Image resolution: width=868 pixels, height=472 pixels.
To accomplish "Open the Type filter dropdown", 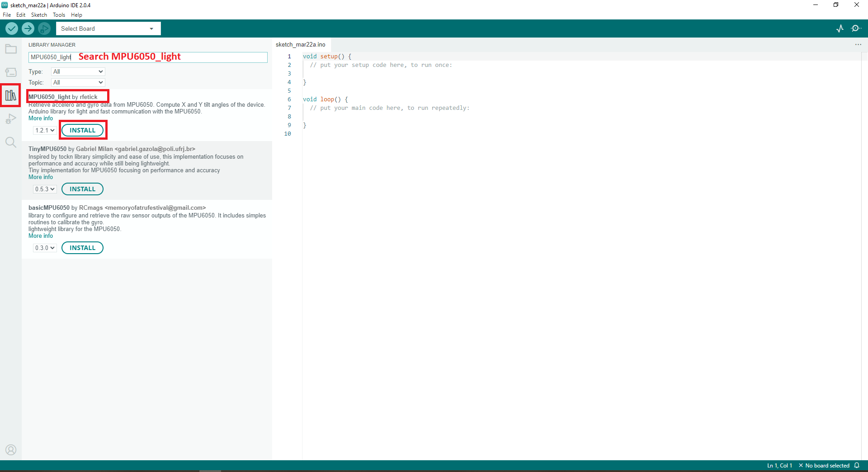I will point(77,71).
